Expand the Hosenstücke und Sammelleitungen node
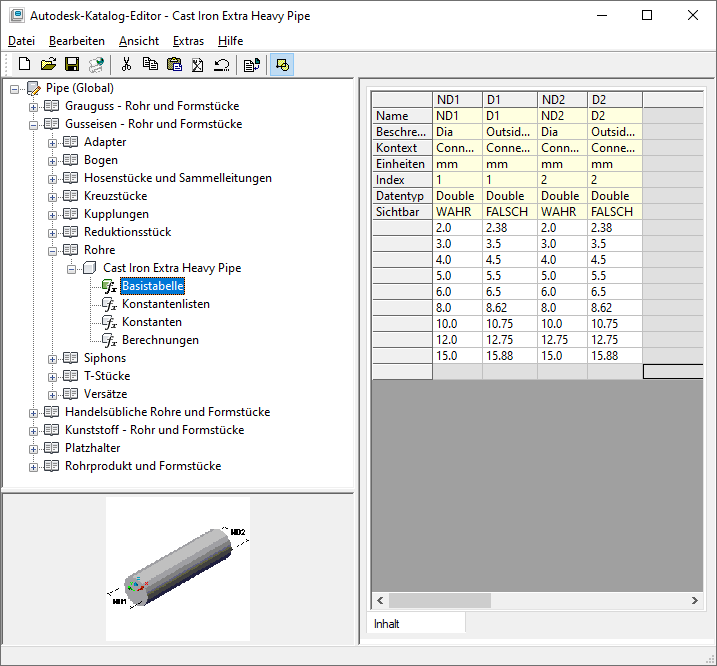The height and width of the screenshot is (666, 717). (53, 179)
